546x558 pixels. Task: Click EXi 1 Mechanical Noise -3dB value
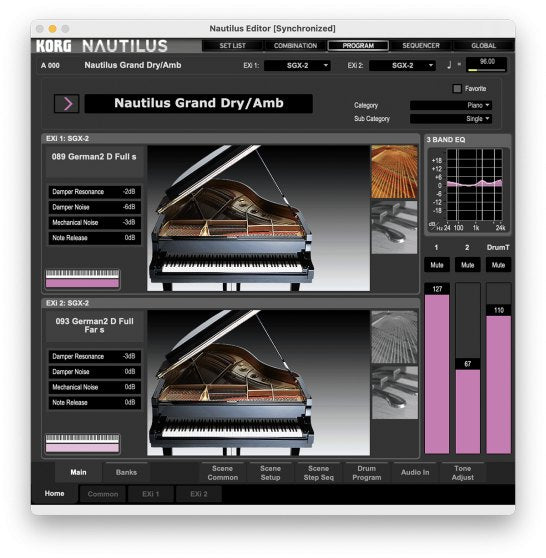(x=94, y=222)
